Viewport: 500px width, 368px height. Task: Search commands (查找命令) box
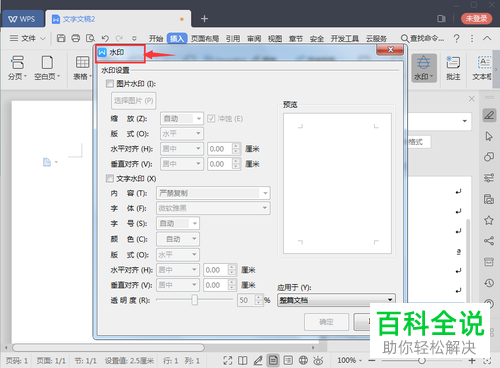[422, 38]
